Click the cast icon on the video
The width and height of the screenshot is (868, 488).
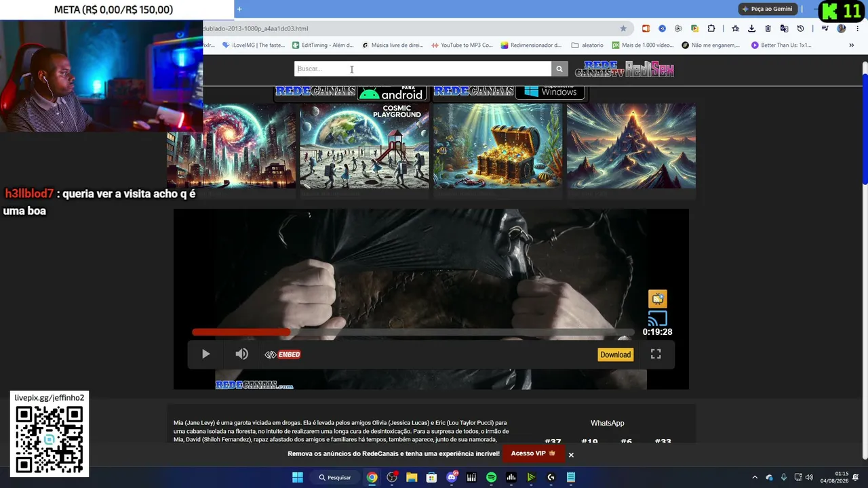657,318
